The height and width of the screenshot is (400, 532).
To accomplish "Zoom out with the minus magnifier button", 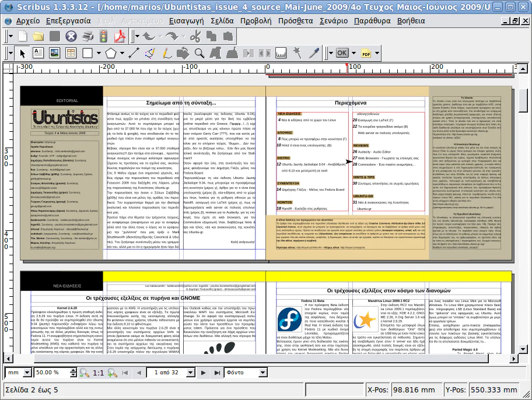I will tap(84, 373).
